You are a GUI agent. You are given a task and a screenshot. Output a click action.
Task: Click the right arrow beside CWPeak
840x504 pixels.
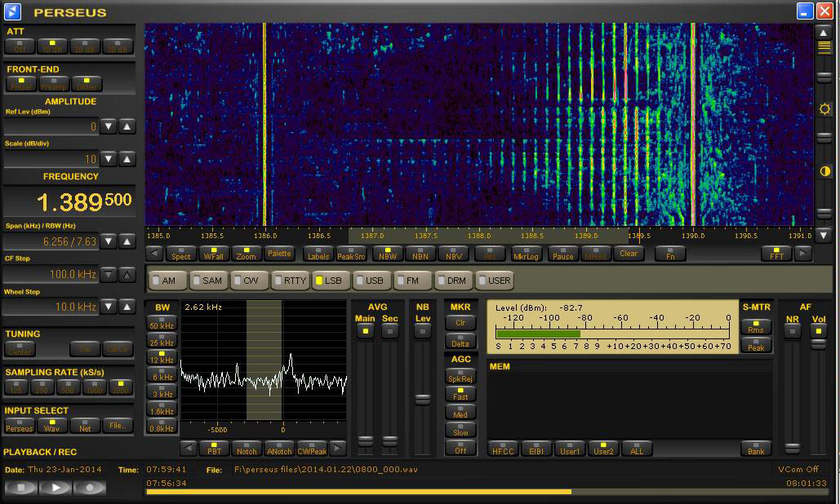point(337,449)
